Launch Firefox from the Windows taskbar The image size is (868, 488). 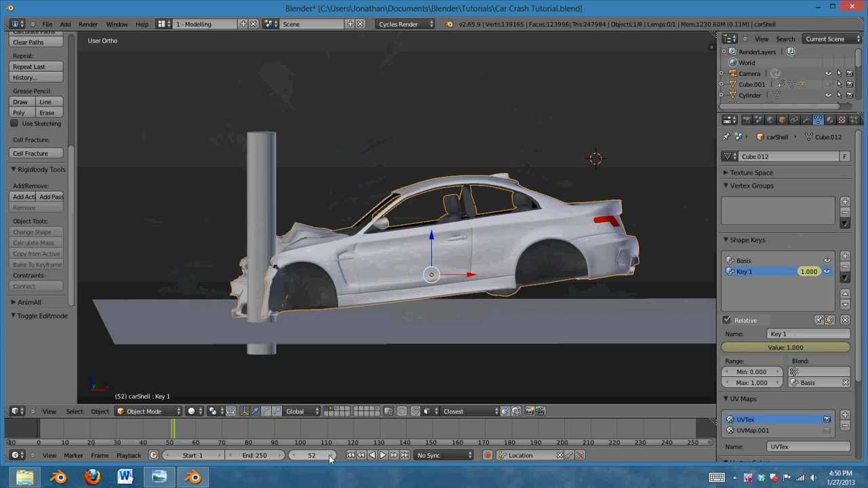point(92,477)
